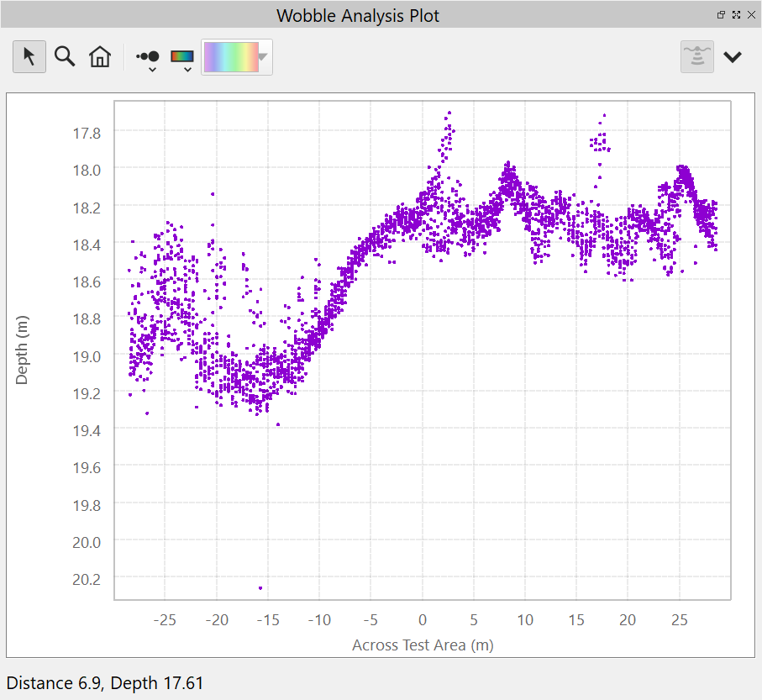
Task: Open the color-by gradient dropdown
Action: pyautogui.click(x=182, y=59)
